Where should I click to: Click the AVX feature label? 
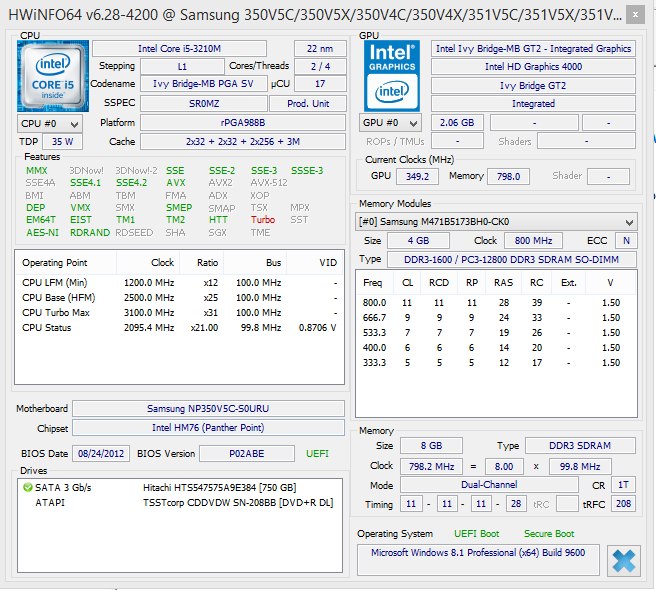[x=176, y=183]
